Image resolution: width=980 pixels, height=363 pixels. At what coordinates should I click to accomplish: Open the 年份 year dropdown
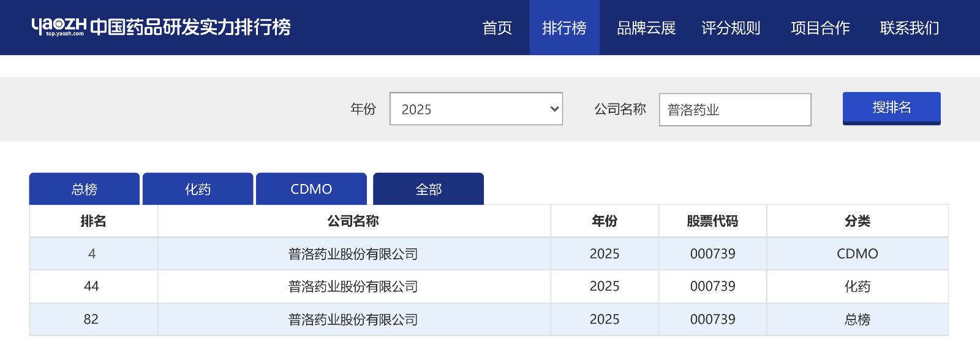pos(476,109)
